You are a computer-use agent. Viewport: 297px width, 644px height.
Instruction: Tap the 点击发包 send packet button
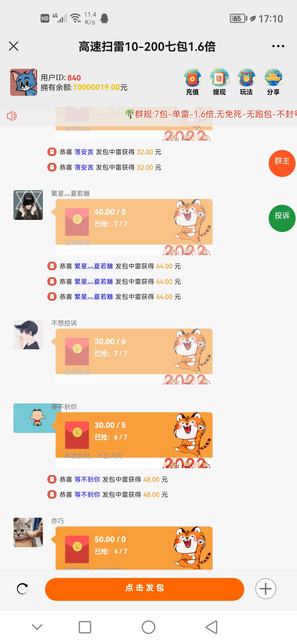click(x=145, y=589)
